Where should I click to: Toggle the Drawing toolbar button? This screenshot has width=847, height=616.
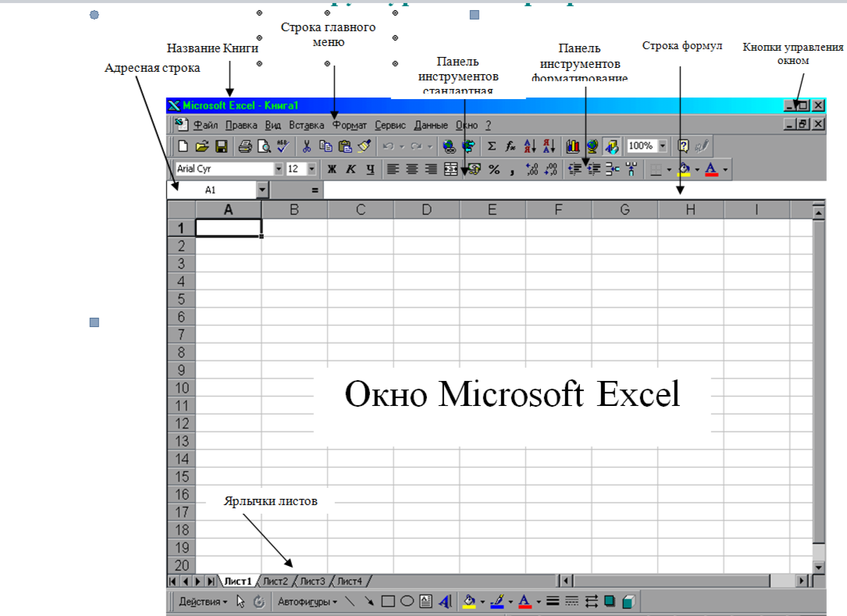(x=611, y=146)
